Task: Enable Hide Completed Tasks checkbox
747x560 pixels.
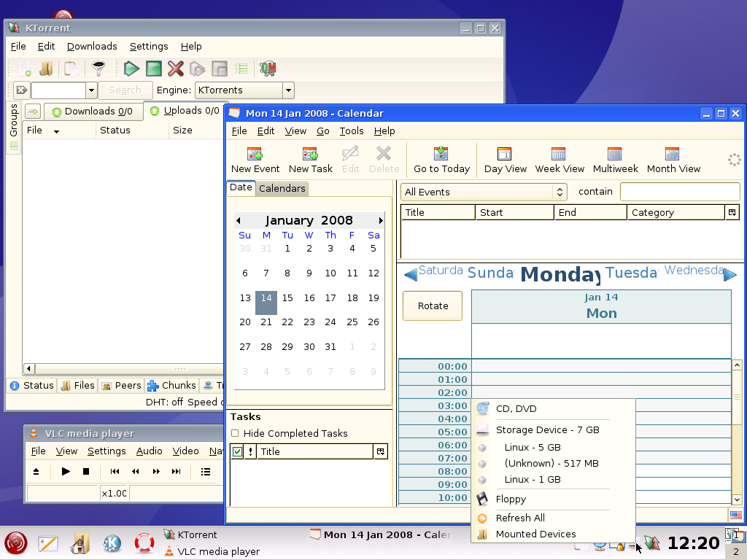Action: [235, 433]
